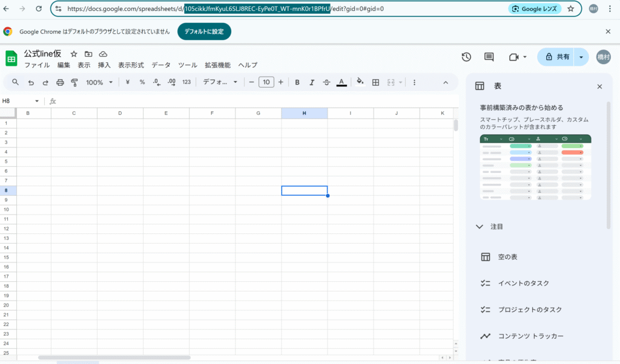The width and height of the screenshot is (620, 364).
Task: Open the 挿入 menu
Action: 104,65
